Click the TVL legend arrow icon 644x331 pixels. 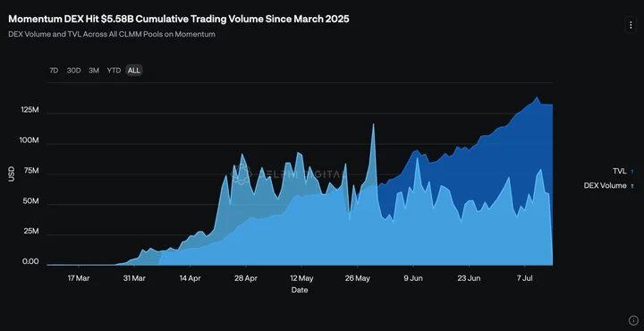tap(632, 172)
